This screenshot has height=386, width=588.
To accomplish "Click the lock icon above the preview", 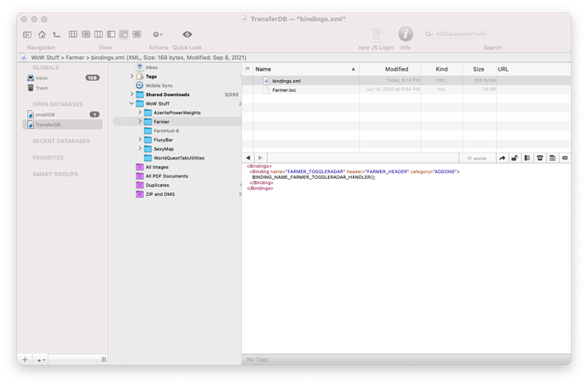I will pyautogui.click(x=515, y=158).
